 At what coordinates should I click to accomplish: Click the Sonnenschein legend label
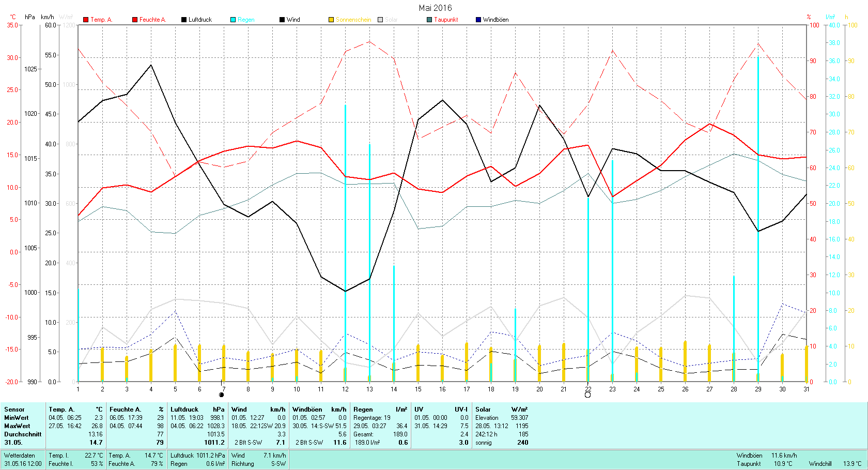click(353, 20)
